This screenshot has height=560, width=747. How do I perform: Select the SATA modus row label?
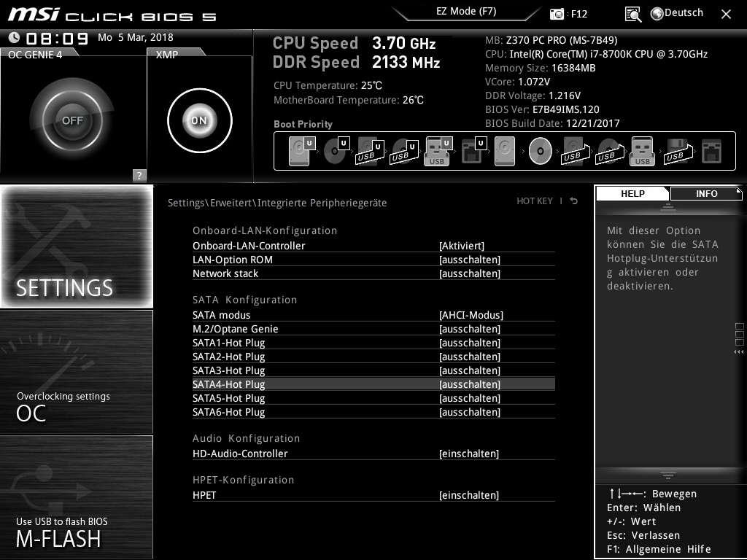point(221,315)
